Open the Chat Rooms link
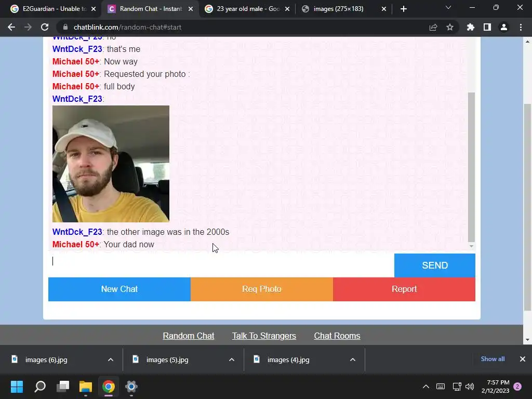Screen dimensions: 532x399 [337, 336]
